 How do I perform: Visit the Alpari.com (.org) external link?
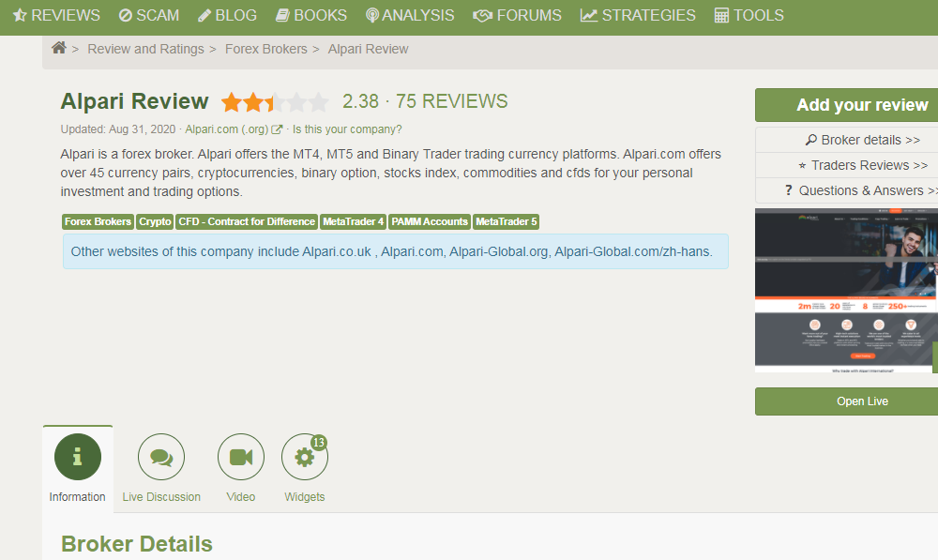click(x=226, y=129)
